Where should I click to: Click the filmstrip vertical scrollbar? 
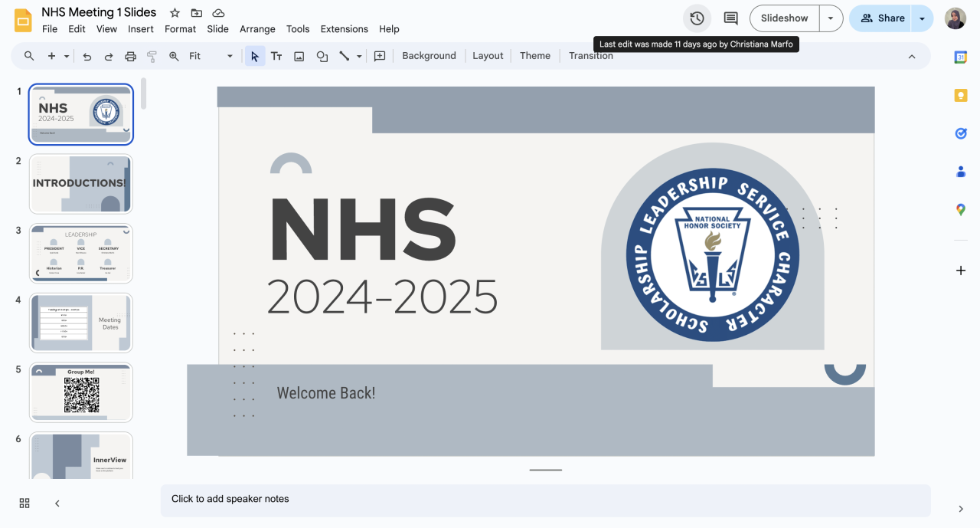143,93
